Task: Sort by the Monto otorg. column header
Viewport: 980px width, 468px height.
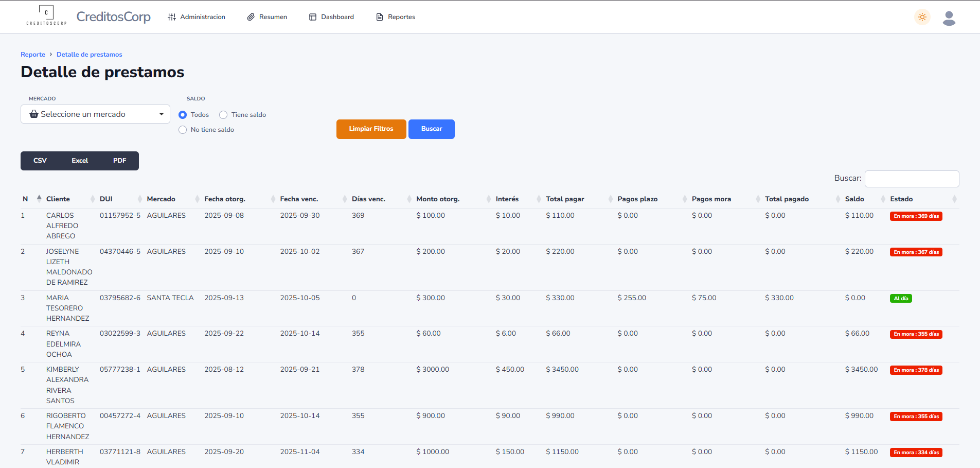Action: pos(438,199)
